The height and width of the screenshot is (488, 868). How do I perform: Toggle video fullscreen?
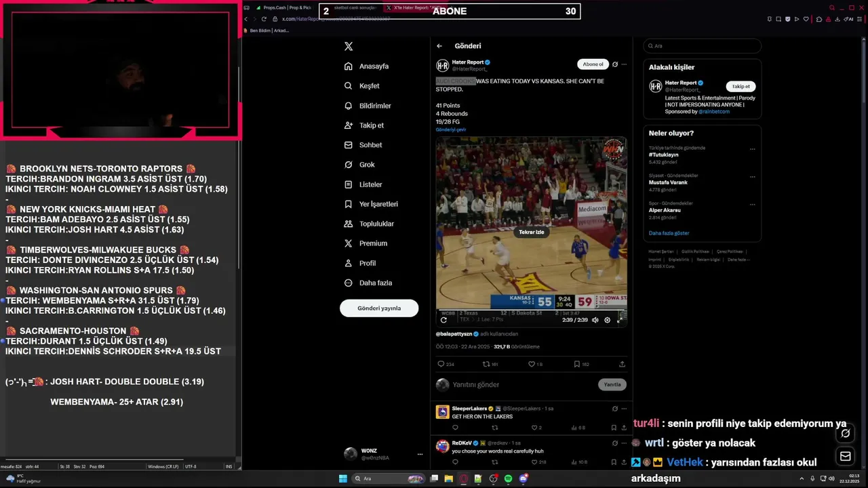click(x=619, y=320)
